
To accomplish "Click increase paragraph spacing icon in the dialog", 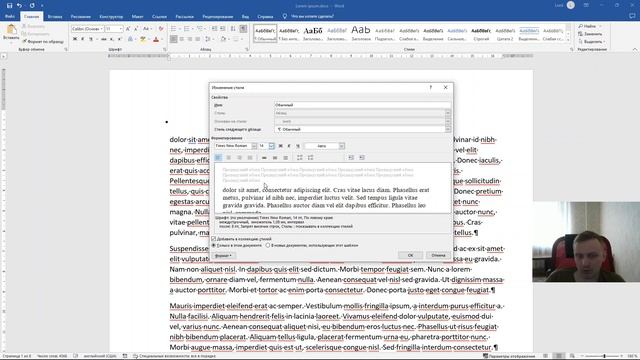I will click(x=300, y=158).
